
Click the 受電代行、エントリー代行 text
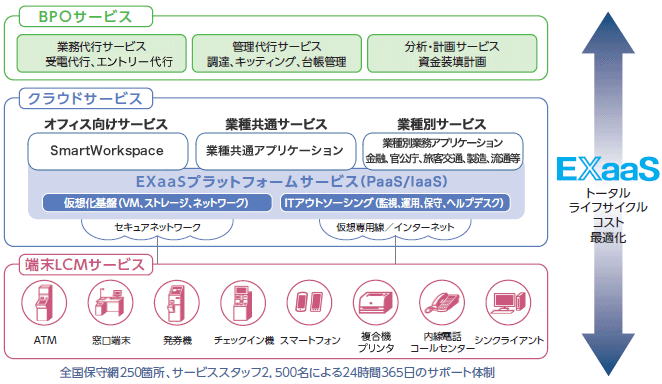coord(109,62)
